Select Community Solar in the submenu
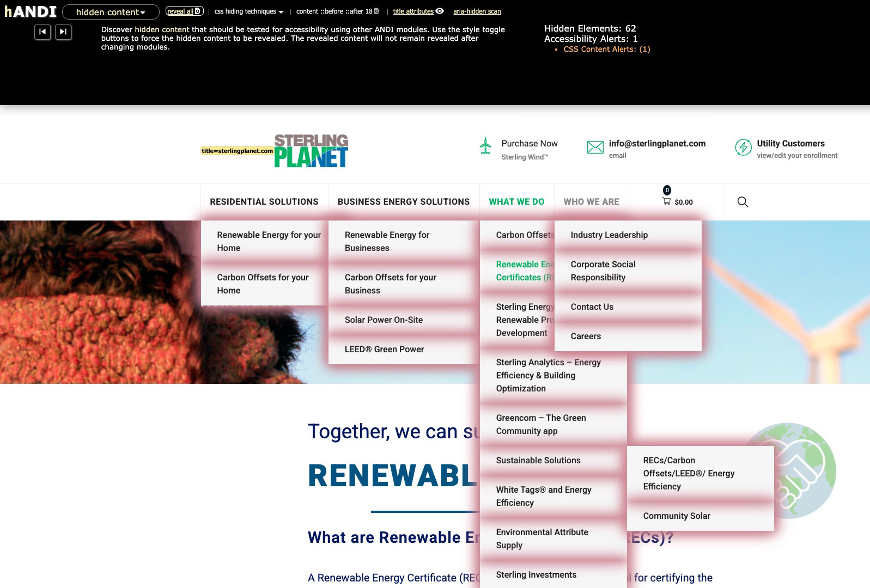This screenshot has width=870, height=588. click(x=677, y=516)
